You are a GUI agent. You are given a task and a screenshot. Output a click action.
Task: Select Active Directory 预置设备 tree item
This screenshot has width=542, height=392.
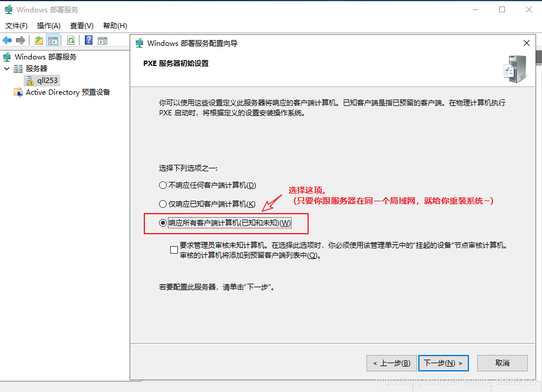pyautogui.click(x=67, y=92)
